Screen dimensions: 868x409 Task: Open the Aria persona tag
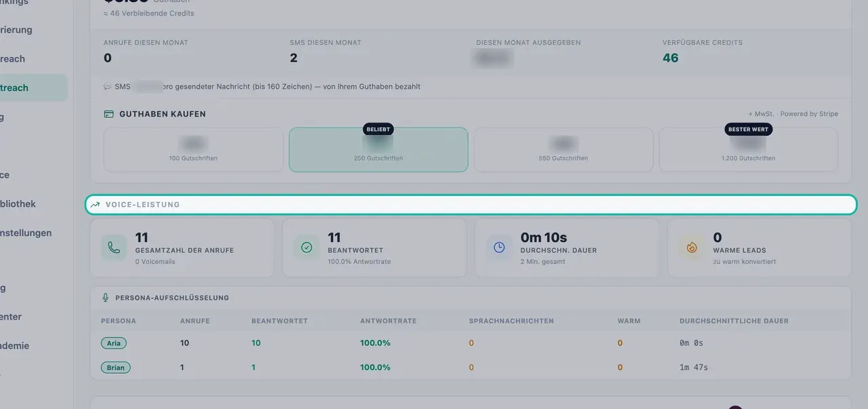click(x=114, y=343)
